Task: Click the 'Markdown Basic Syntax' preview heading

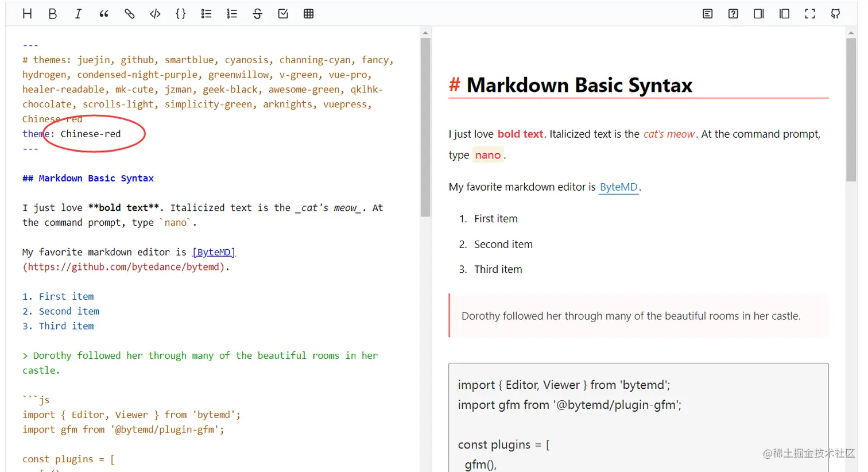Action: (579, 85)
